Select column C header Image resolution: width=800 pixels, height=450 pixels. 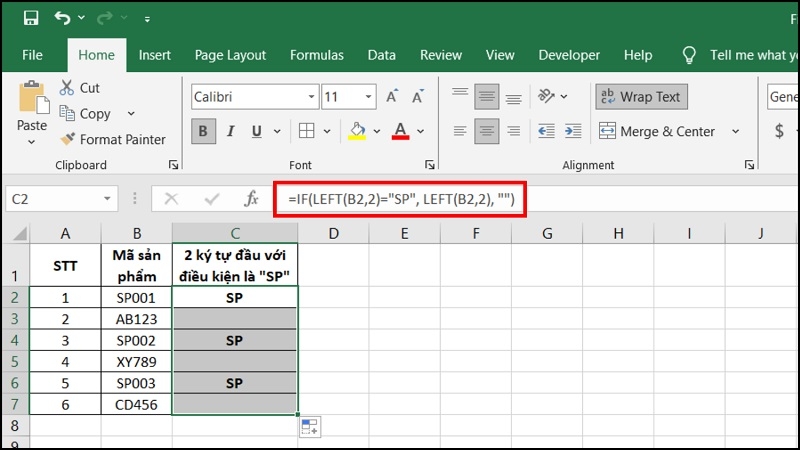coord(235,233)
